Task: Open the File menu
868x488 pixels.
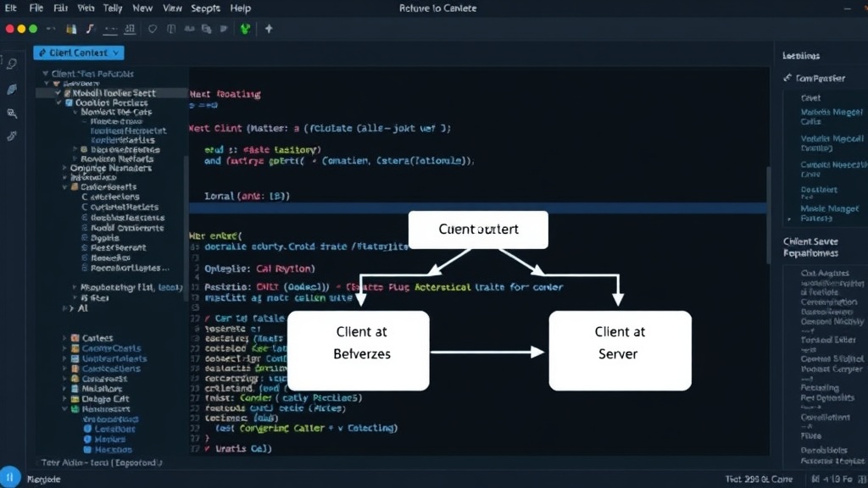Action: coord(36,8)
